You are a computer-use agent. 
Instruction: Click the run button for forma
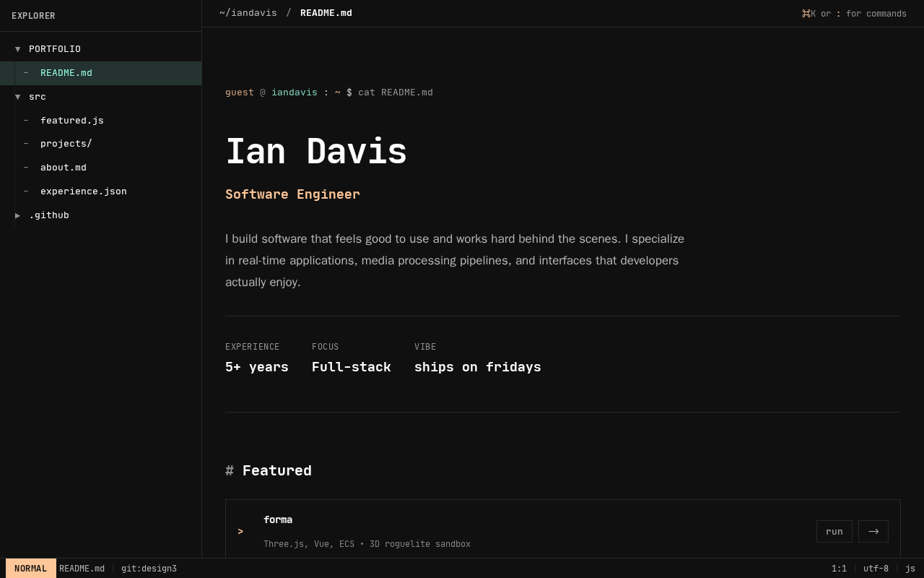[x=834, y=532]
